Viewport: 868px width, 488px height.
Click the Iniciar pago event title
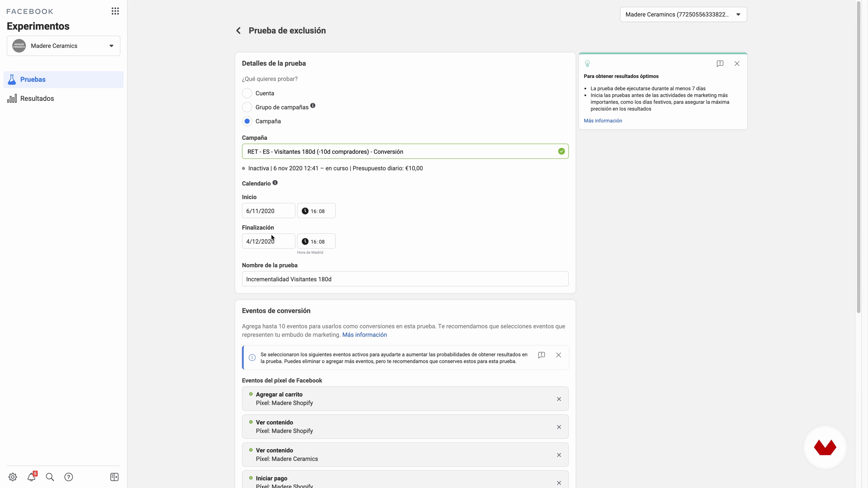(271, 478)
